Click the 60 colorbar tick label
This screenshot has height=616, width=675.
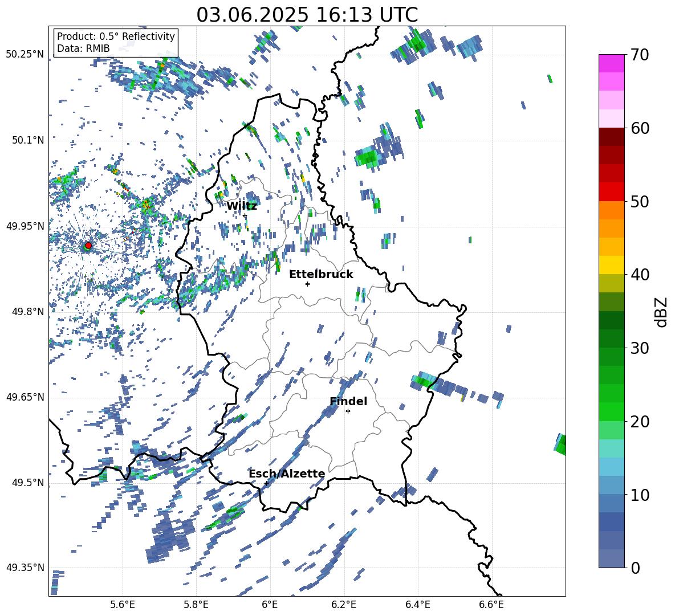[640, 128]
